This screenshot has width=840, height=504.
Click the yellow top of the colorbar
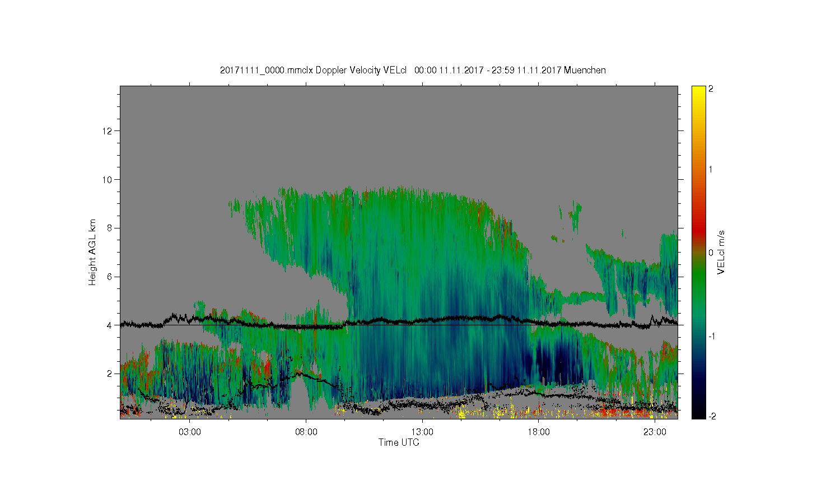pyautogui.click(x=698, y=90)
